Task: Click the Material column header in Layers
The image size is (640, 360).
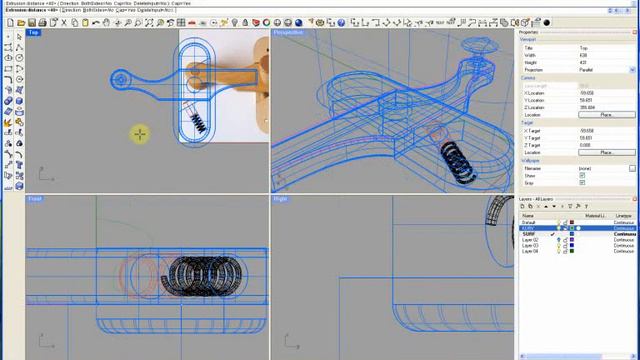Action: (595, 216)
